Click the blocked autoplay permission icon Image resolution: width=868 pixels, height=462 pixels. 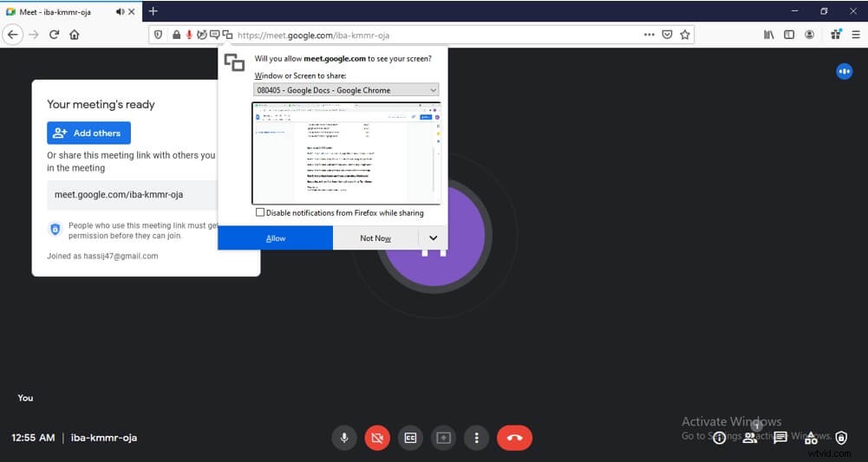[202, 35]
